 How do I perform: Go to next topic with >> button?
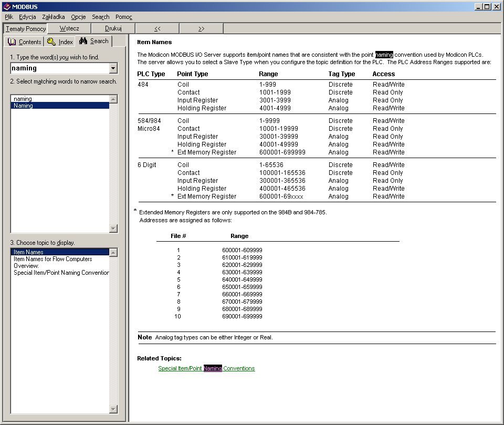coord(201,28)
